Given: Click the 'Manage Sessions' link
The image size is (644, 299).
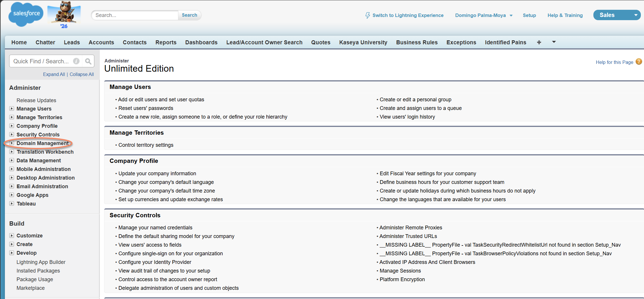Looking at the screenshot, I should point(400,271).
